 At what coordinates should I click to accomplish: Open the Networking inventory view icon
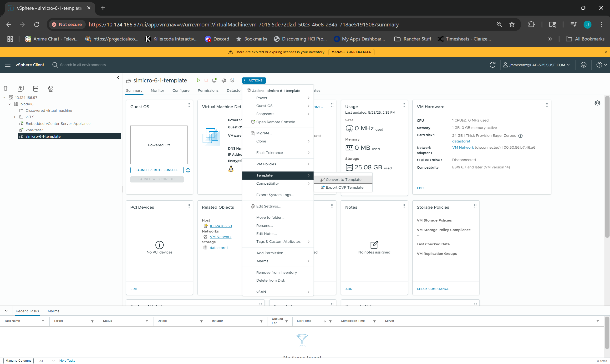(x=51, y=89)
